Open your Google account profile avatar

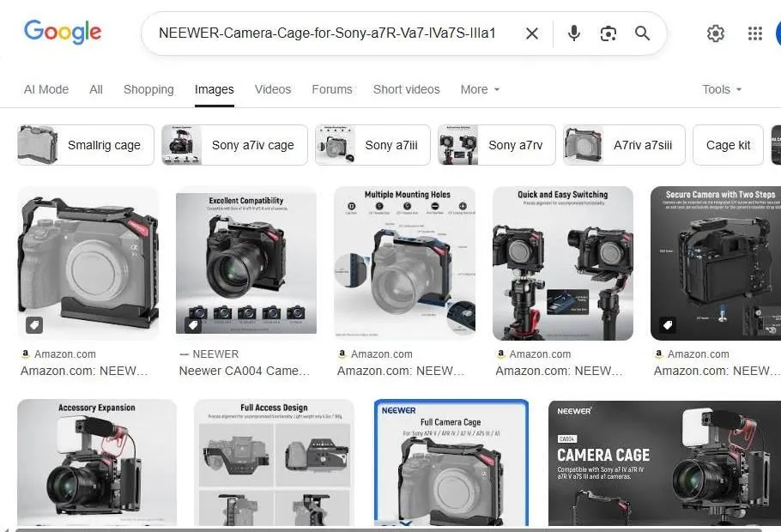click(x=778, y=33)
